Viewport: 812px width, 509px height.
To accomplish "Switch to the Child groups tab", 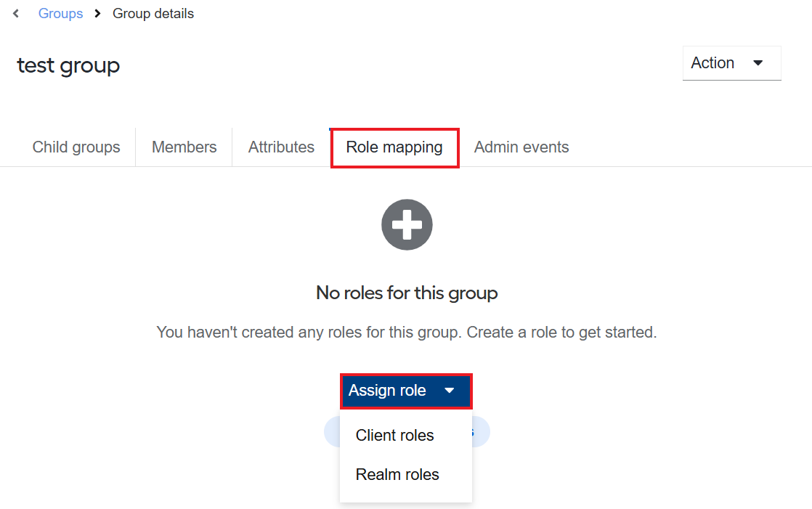I will (76, 147).
